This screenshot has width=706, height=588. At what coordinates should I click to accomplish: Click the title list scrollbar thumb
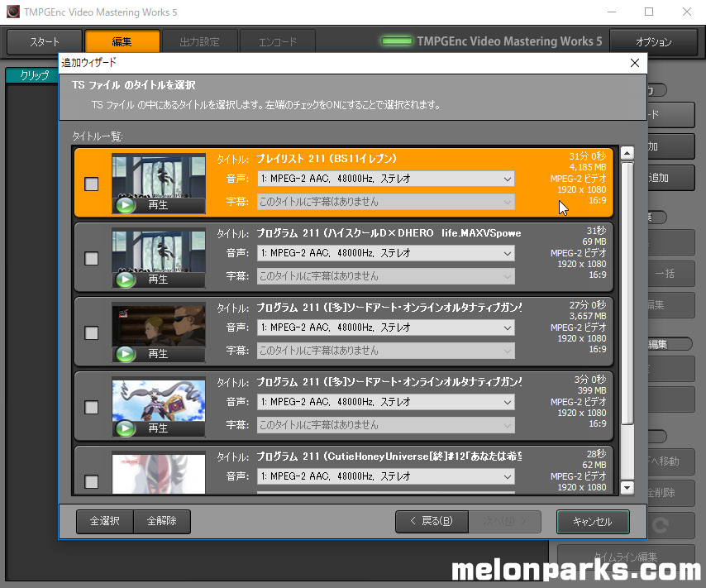coord(627,293)
